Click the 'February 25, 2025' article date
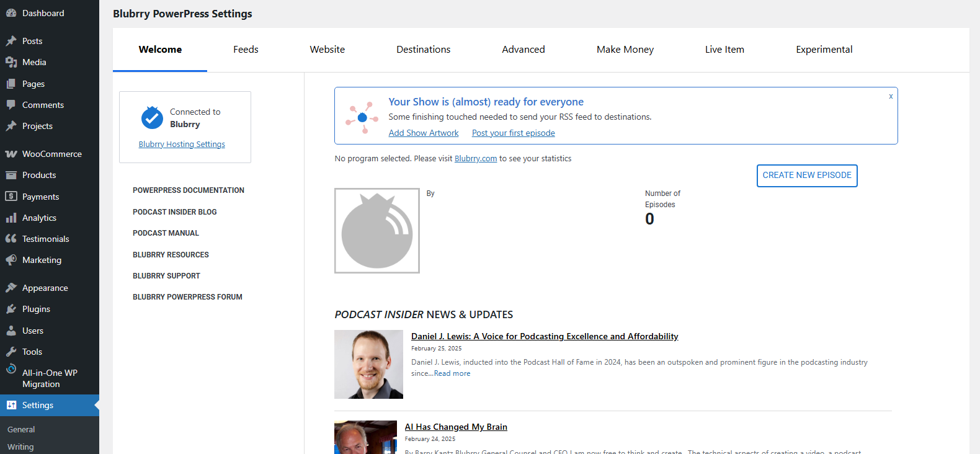Screen dimensions: 980x454 tap(437, 349)
